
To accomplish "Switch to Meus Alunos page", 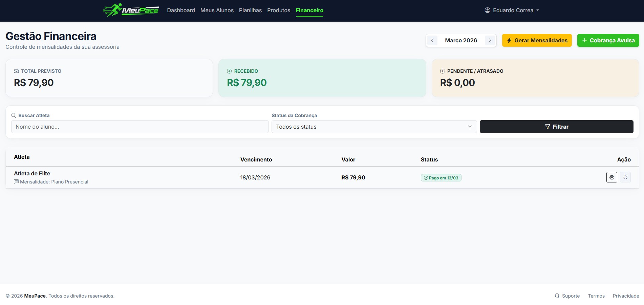I will [x=217, y=10].
